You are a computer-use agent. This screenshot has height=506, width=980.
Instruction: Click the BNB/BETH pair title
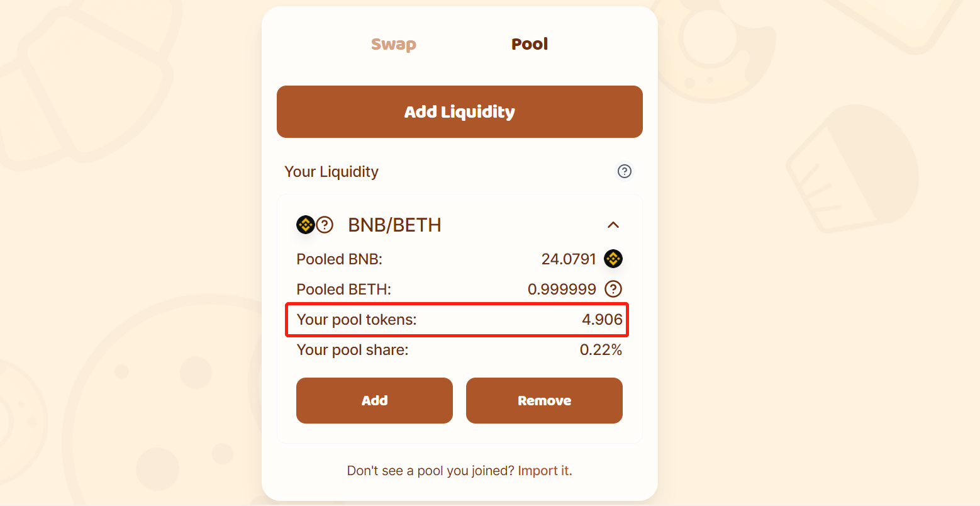(x=394, y=225)
